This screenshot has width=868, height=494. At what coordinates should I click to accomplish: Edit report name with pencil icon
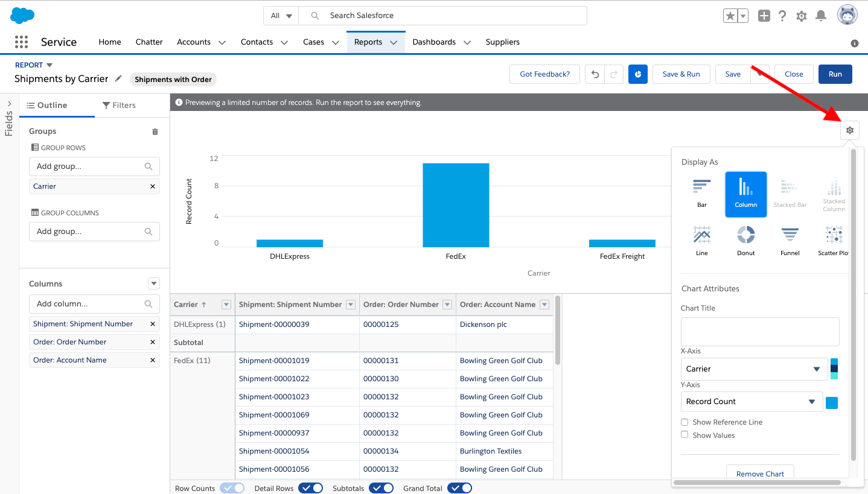click(x=118, y=78)
